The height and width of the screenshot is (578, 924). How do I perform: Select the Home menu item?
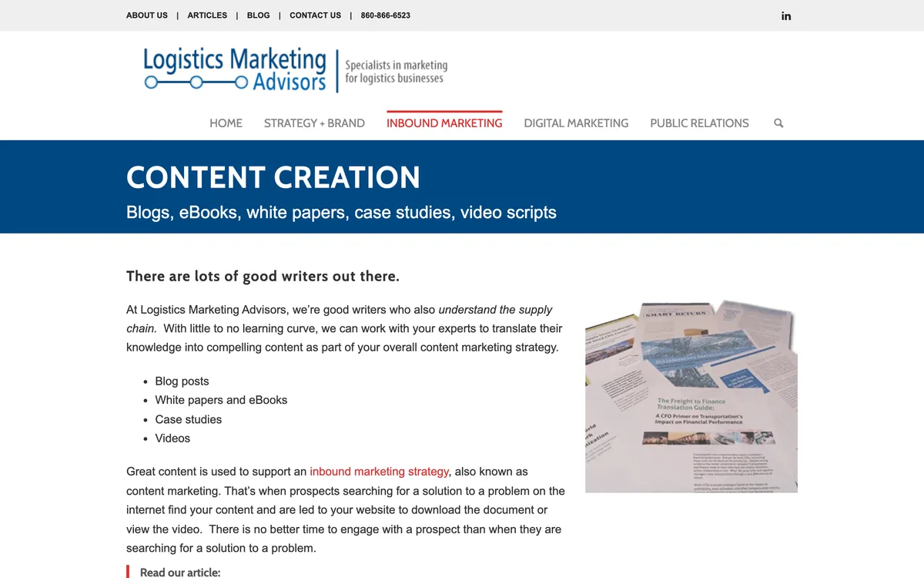coord(226,123)
